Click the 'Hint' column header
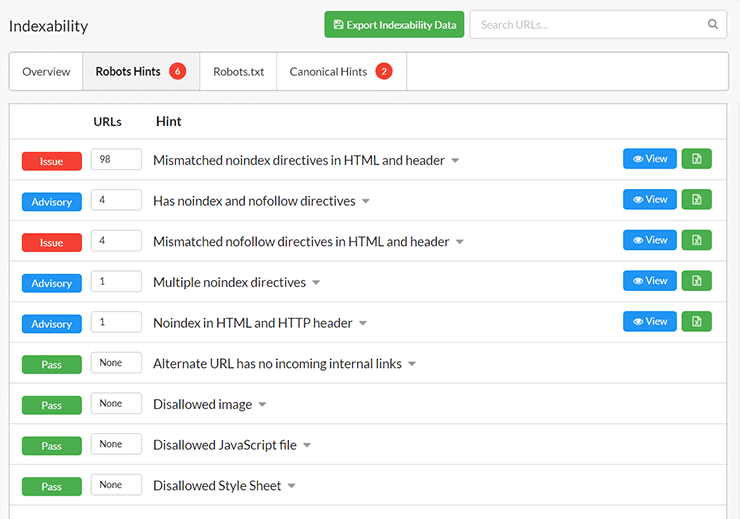Image resolution: width=740 pixels, height=519 pixels. coord(168,122)
